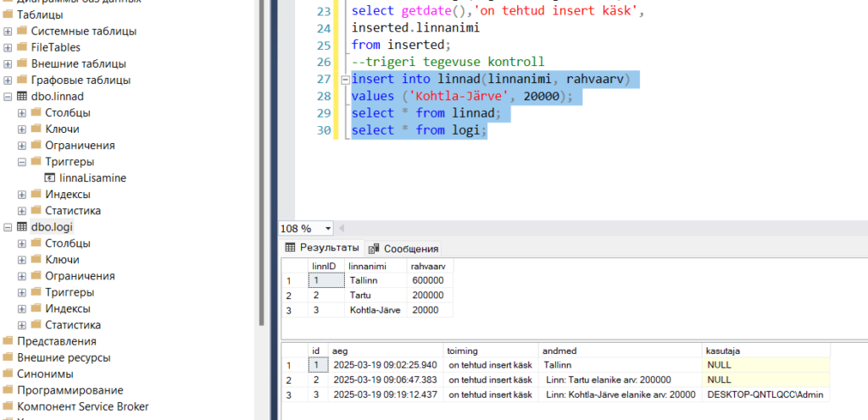Select cell 2025-03-19 09:19:12.437
Image resolution: width=868 pixels, height=420 pixels.
click(386, 395)
